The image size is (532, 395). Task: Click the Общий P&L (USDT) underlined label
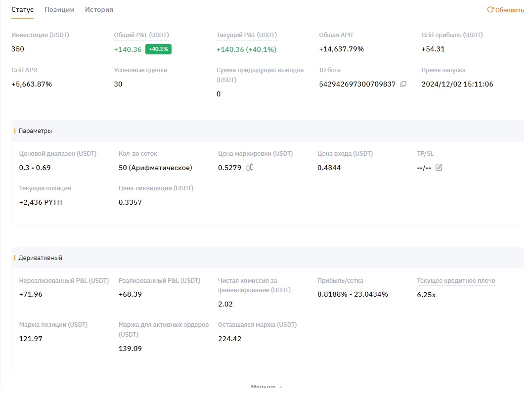click(141, 35)
